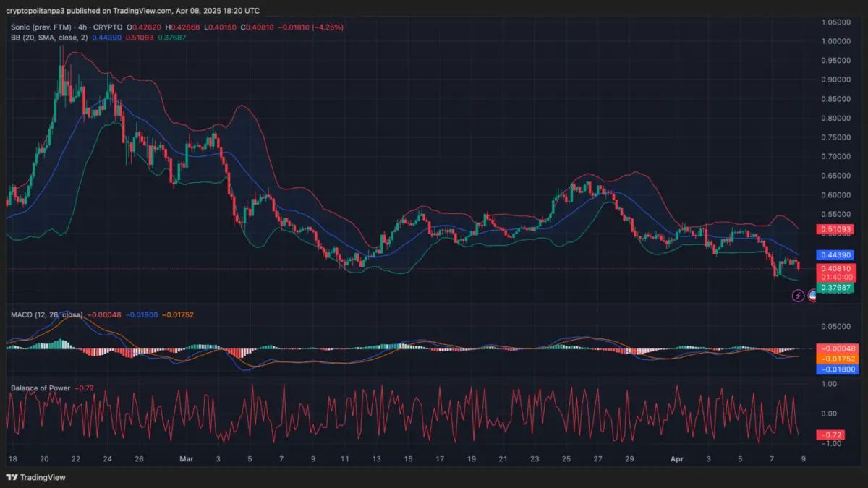Open the 4h timeframe selector
This screenshot has width=868, height=488.
click(x=81, y=25)
